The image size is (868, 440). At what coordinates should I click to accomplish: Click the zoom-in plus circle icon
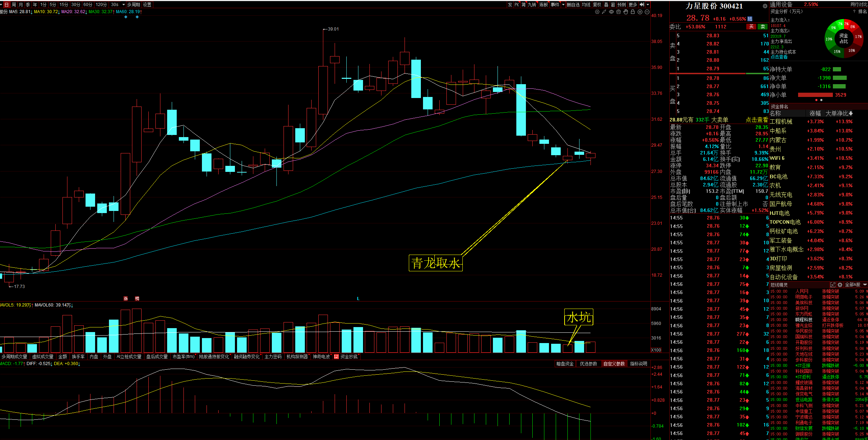640,12
